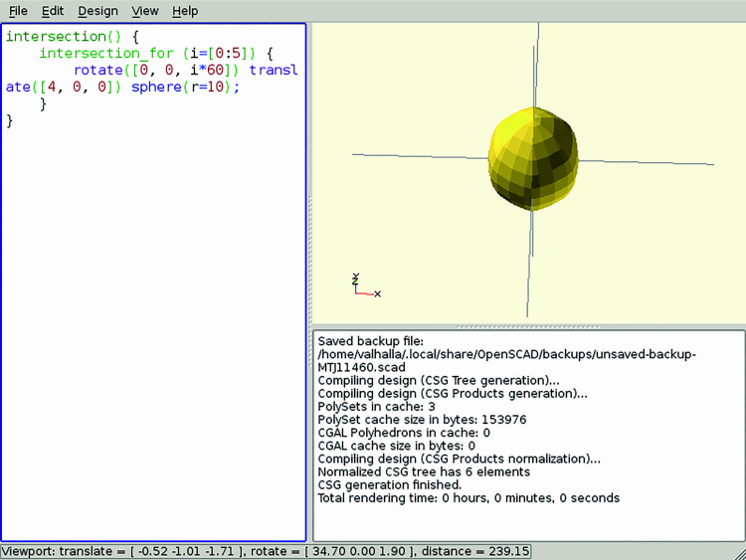Open the File menu

point(18,11)
